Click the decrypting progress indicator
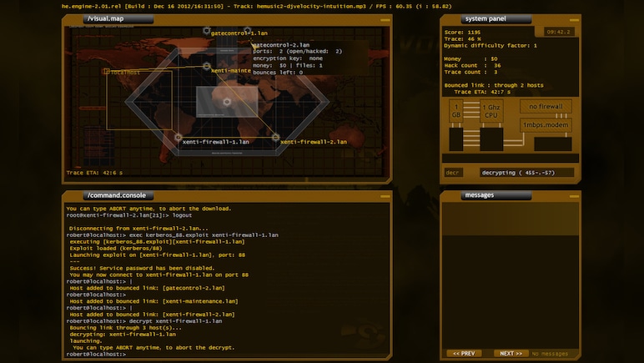This screenshot has width=644, height=363. tap(526, 173)
